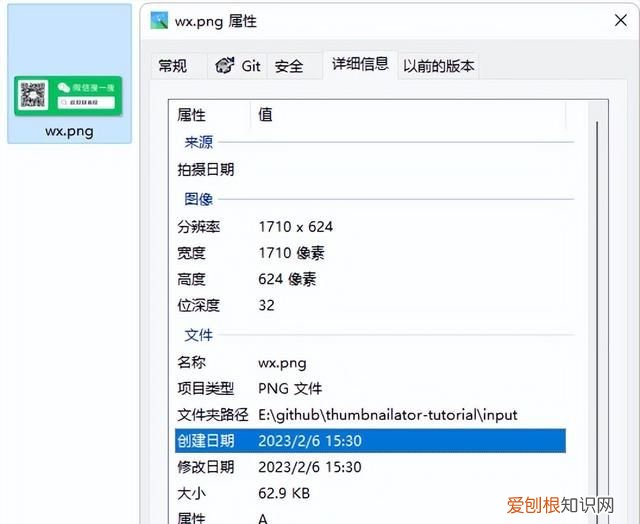Select the 详细信息 tab
The image size is (640, 524).
pos(360,64)
